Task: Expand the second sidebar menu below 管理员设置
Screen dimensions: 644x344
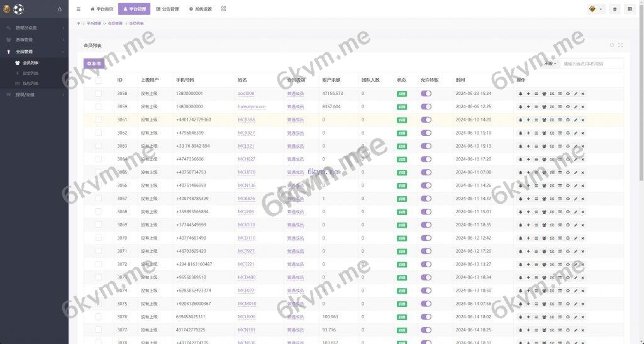Action: coord(34,40)
